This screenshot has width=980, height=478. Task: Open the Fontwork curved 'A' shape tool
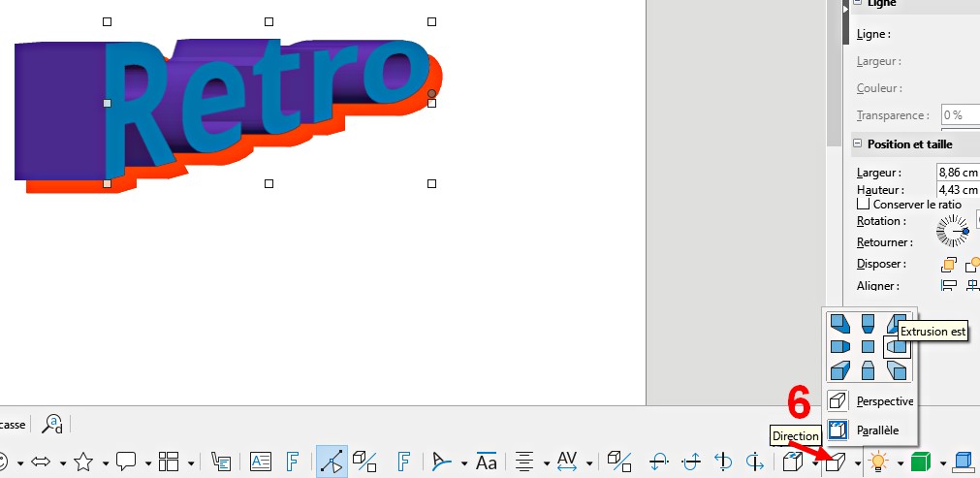click(x=442, y=462)
